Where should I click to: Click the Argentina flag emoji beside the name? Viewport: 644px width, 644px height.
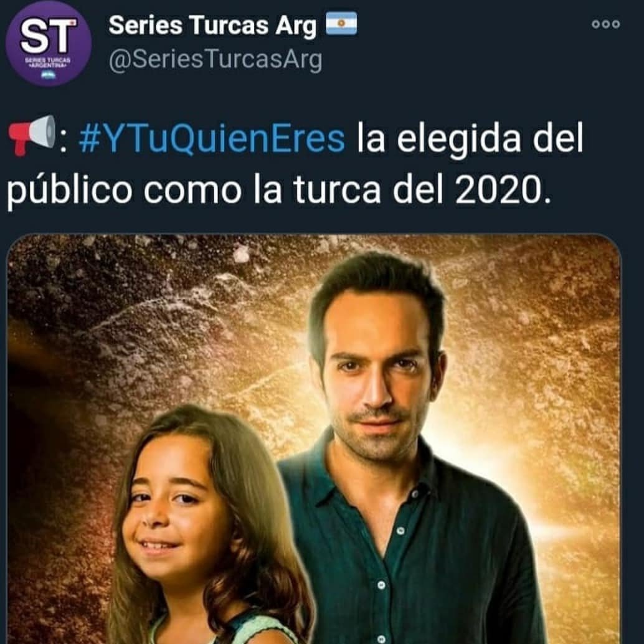click(x=341, y=24)
